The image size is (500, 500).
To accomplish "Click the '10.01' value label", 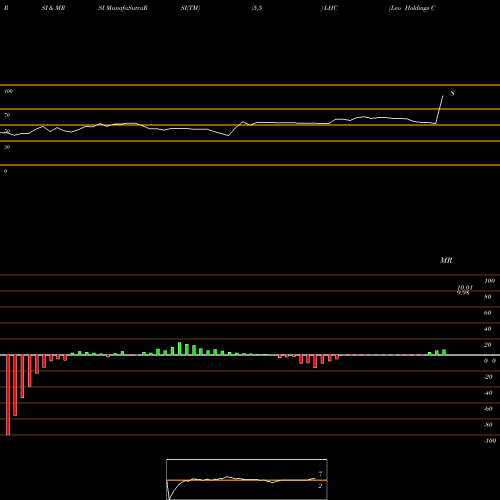I will coord(465,287).
